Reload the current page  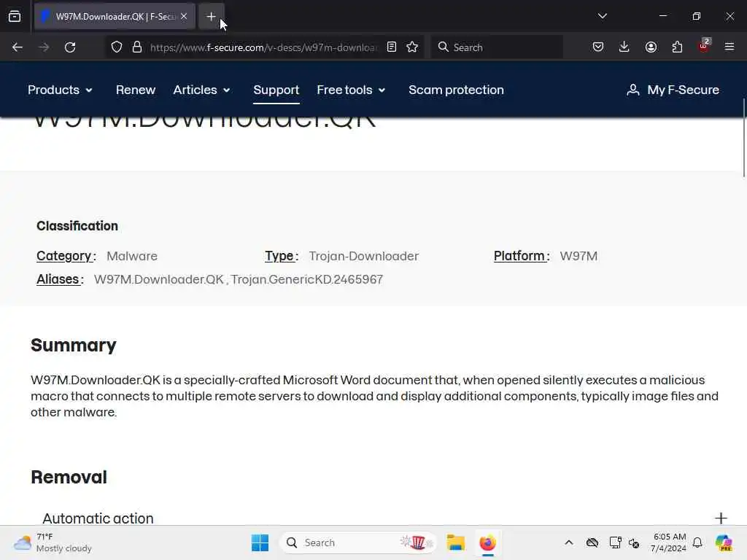click(x=70, y=47)
